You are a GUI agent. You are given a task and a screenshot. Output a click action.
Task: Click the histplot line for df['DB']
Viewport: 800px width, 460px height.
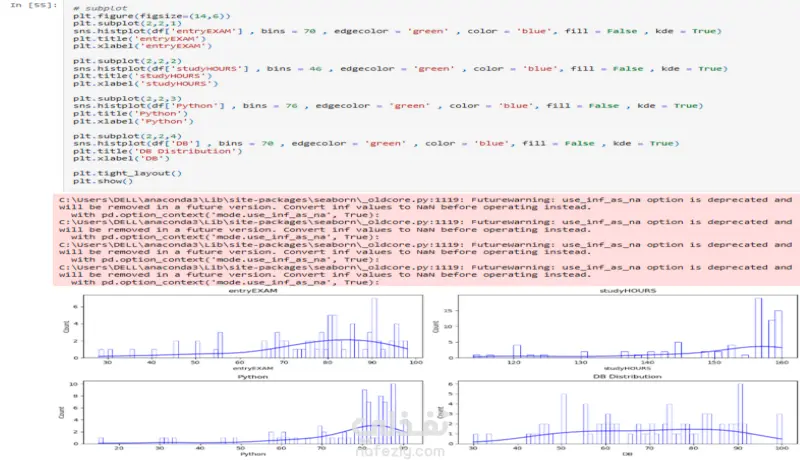coord(376,144)
